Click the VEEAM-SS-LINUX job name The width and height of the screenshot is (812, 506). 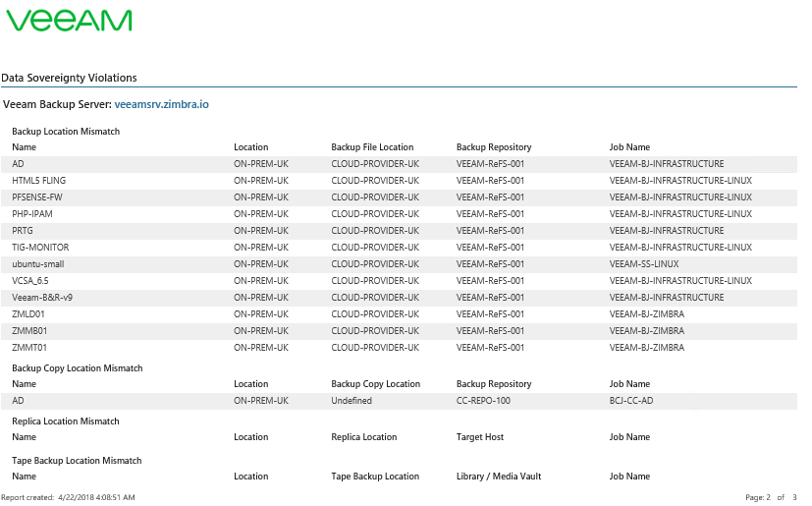[644, 264]
